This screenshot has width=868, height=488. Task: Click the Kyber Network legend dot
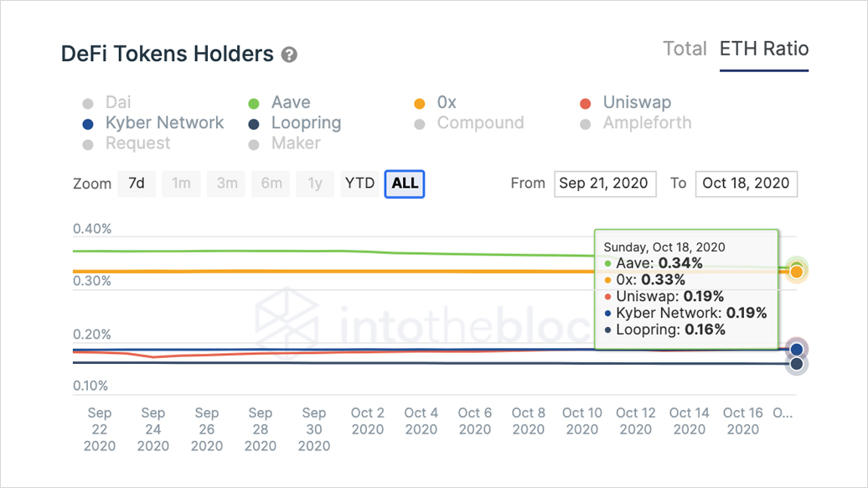[x=88, y=124]
